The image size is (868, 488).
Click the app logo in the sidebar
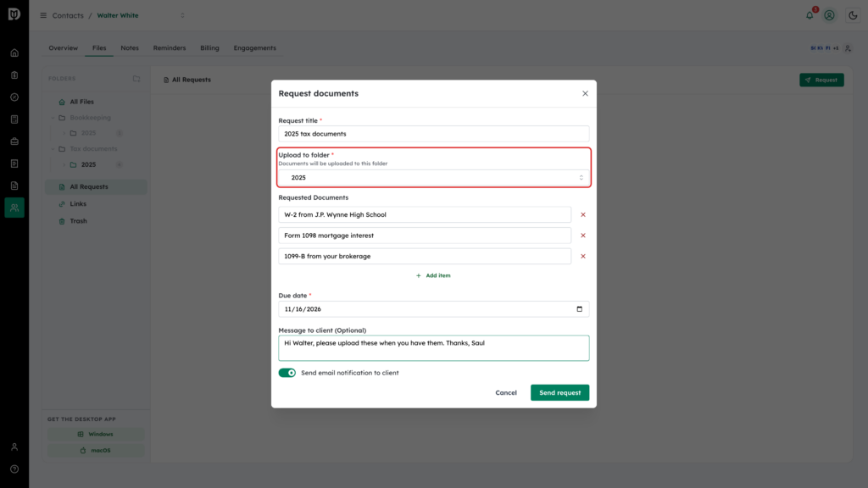(14, 14)
